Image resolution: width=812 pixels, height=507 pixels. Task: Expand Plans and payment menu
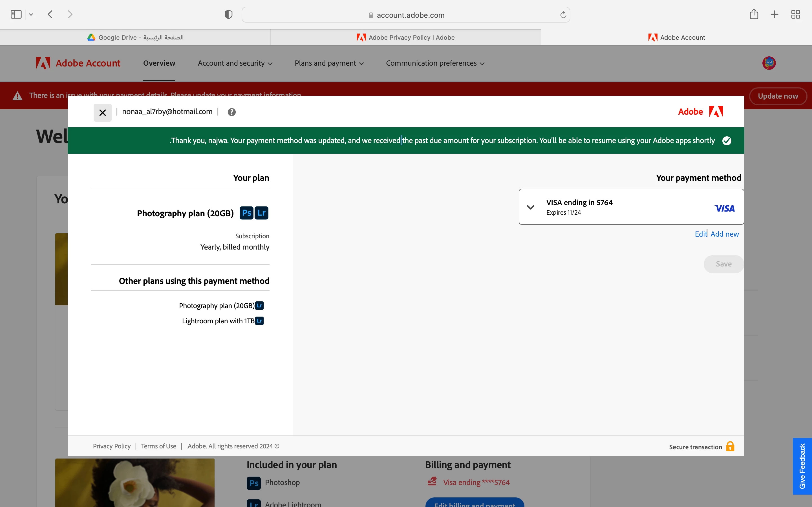pos(329,63)
